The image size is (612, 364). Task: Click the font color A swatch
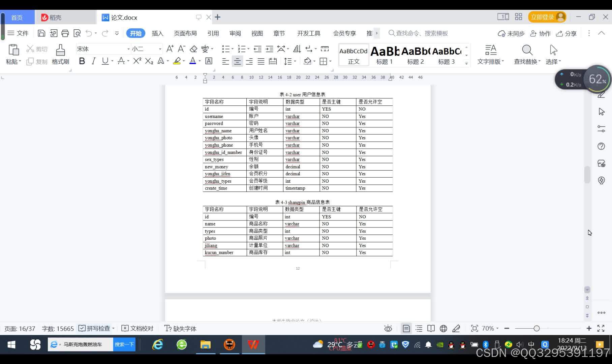point(193,61)
